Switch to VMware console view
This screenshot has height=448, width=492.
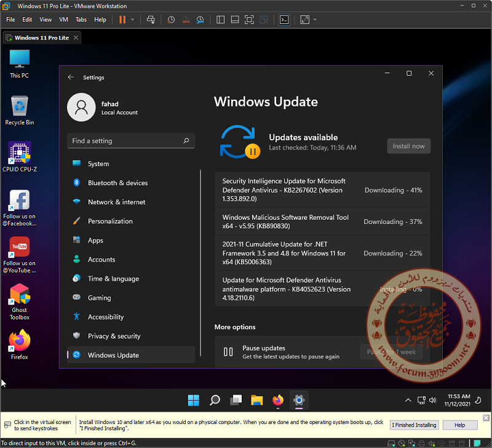[x=284, y=20]
